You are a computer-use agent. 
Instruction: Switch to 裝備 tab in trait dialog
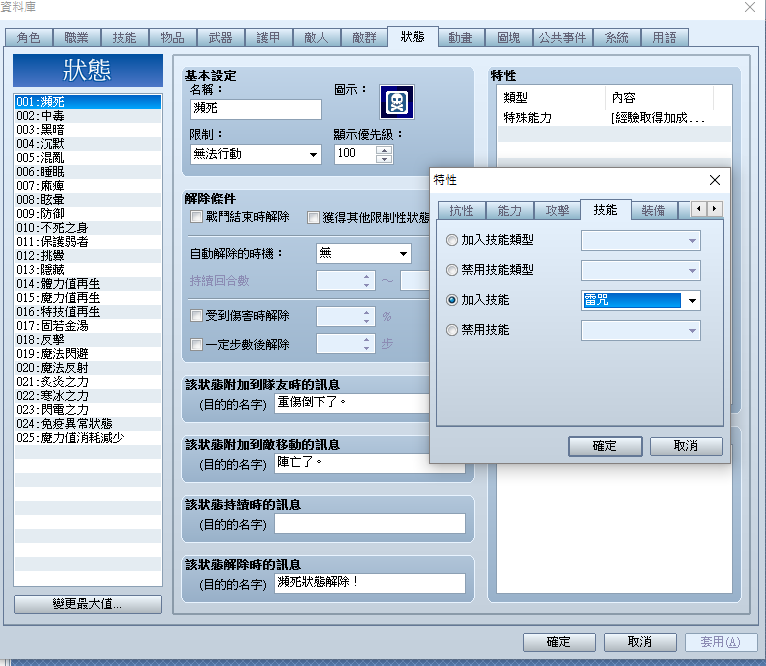click(653, 211)
